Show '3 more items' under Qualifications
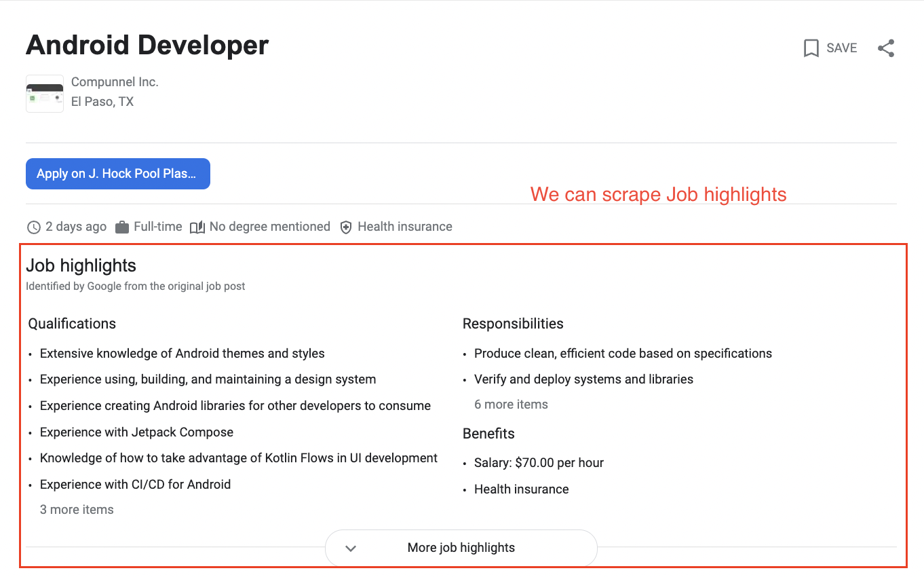Viewport: 924px width, 577px height. click(x=77, y=509)
